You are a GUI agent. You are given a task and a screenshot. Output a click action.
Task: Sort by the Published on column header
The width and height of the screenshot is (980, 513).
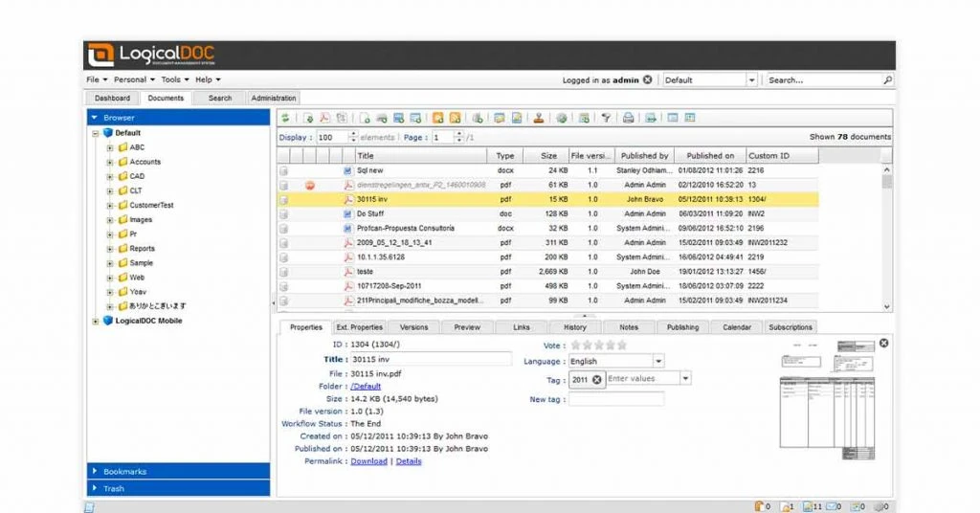710,156
